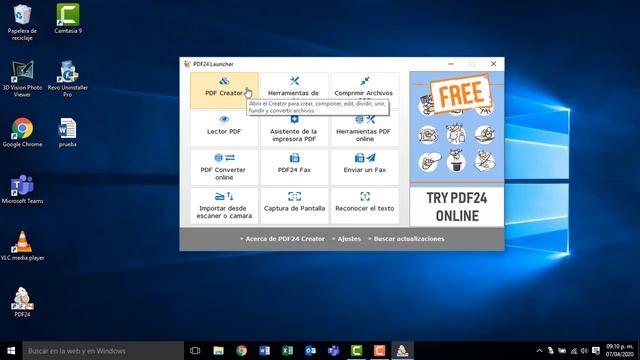Close the PDF24 Launcher window
This screenshot has width=640, height=360.
493,64
